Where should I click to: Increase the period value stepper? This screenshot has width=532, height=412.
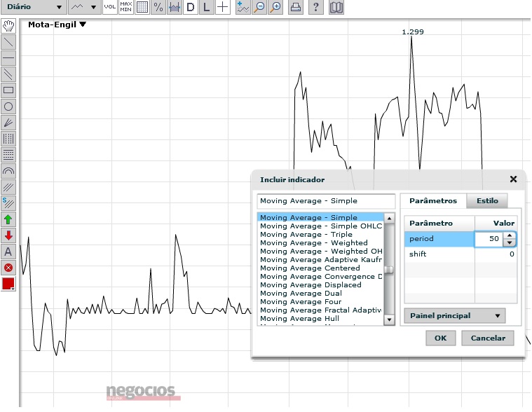point(510,235)
